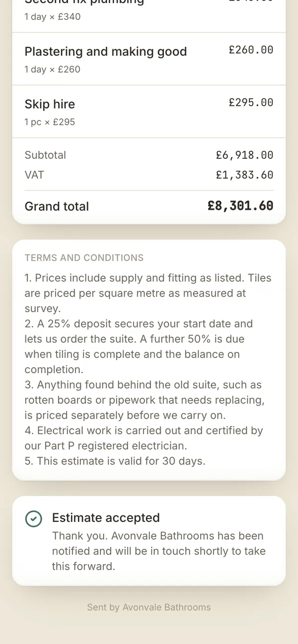Click the Avonvale Bathrooms notified message
The width and height of the screenshot is (298, 644).
(x=159, y=551)
